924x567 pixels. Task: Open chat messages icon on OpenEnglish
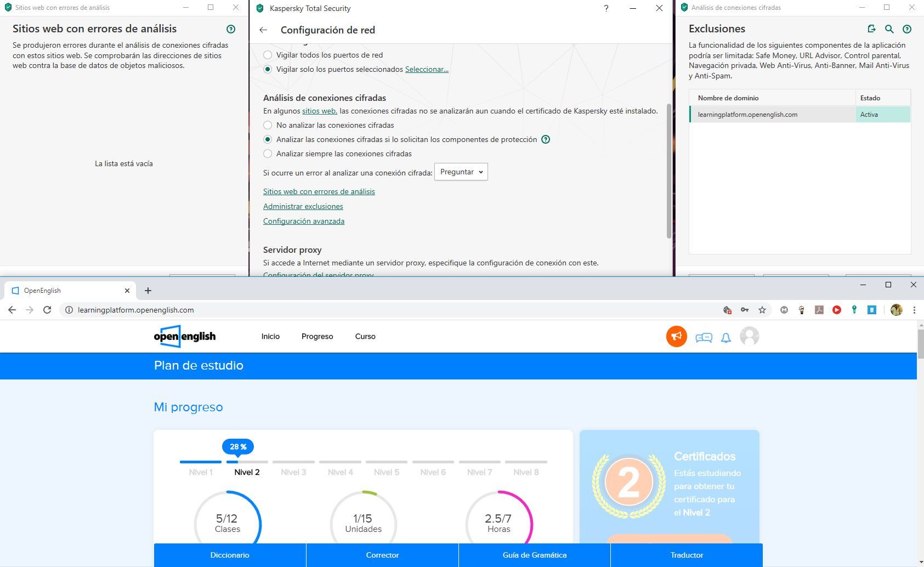pos(704,337)
